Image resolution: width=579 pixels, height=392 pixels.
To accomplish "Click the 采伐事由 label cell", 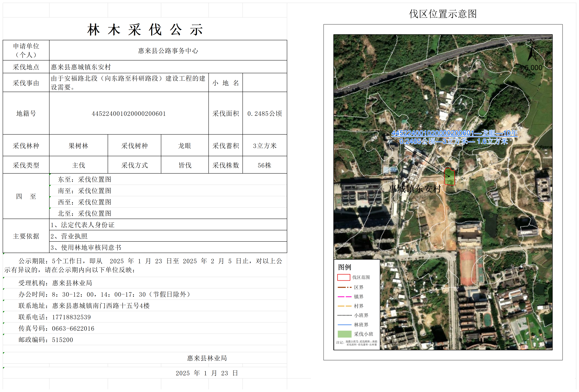I will (26, 83).
